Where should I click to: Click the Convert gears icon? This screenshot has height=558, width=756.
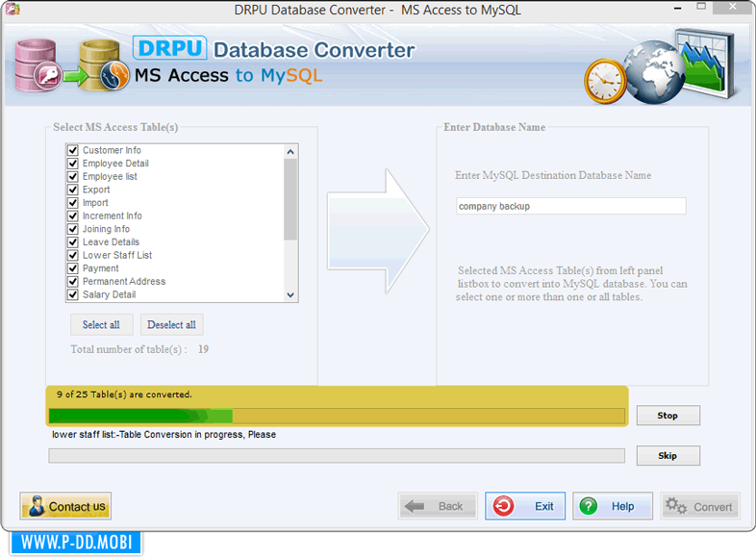(x=676, y=505)
